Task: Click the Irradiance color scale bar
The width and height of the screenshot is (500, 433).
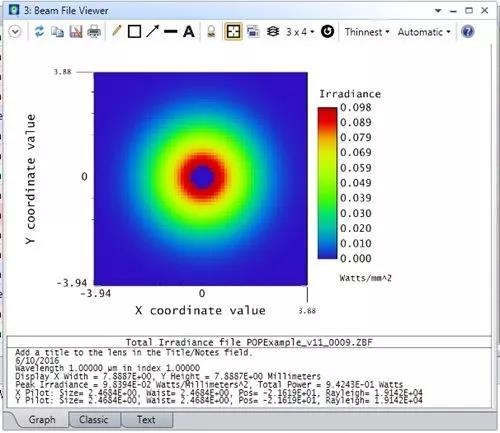Action: 327,183
